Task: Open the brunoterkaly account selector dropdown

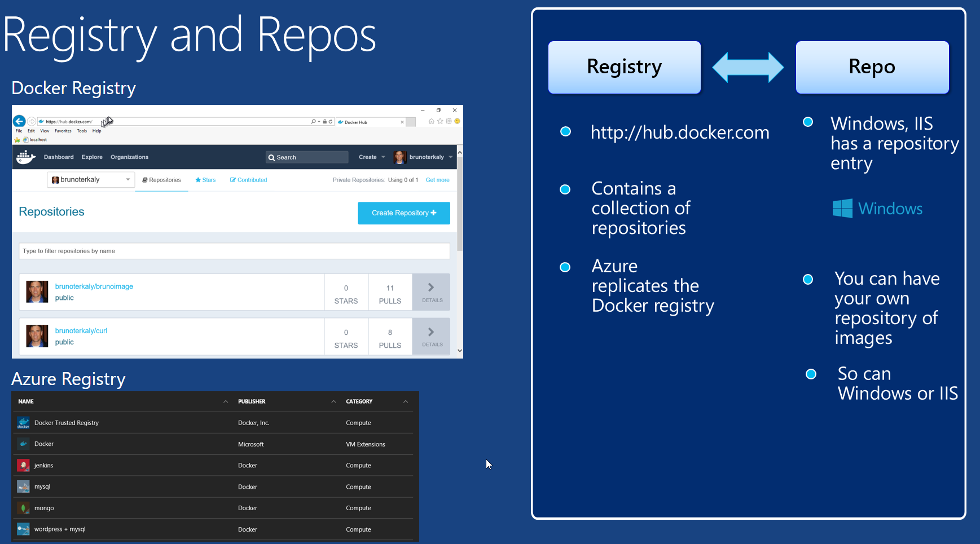Action: (x=91, y=180)
